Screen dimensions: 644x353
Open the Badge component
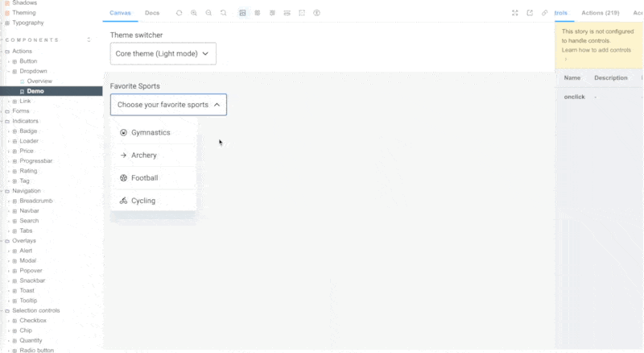coord(28,131)
